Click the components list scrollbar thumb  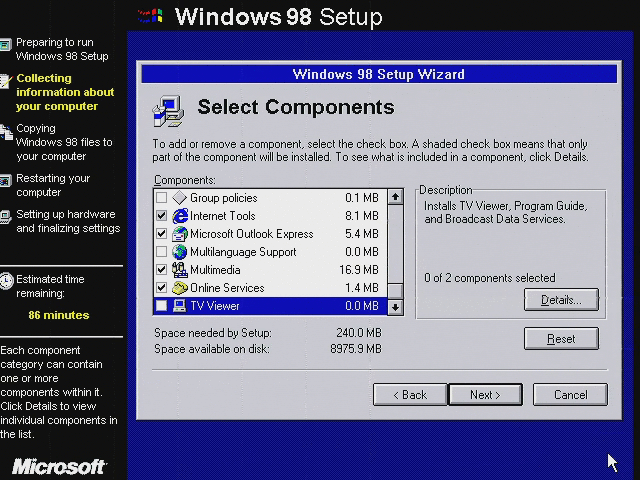click(395, 291)
